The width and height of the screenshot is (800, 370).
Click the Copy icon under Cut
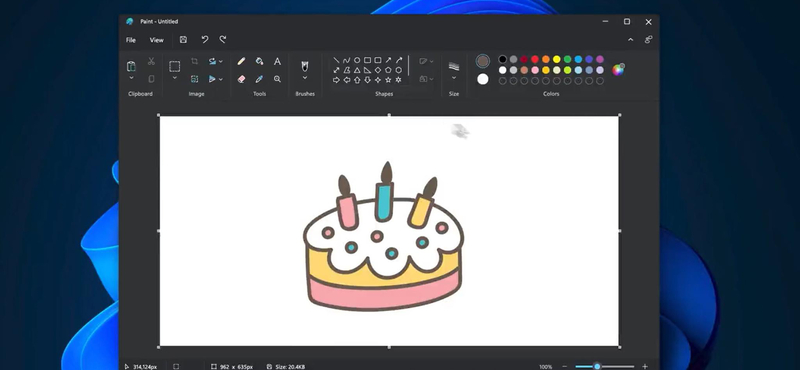[151, 79]
